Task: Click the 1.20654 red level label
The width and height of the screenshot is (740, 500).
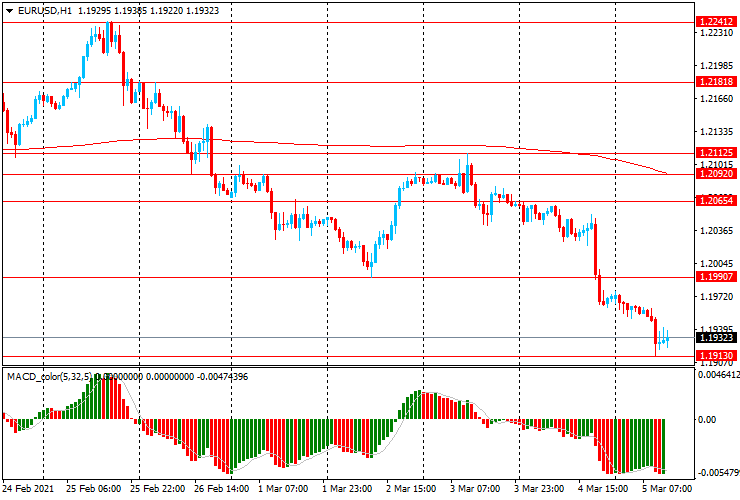Action: pos(716,201)
